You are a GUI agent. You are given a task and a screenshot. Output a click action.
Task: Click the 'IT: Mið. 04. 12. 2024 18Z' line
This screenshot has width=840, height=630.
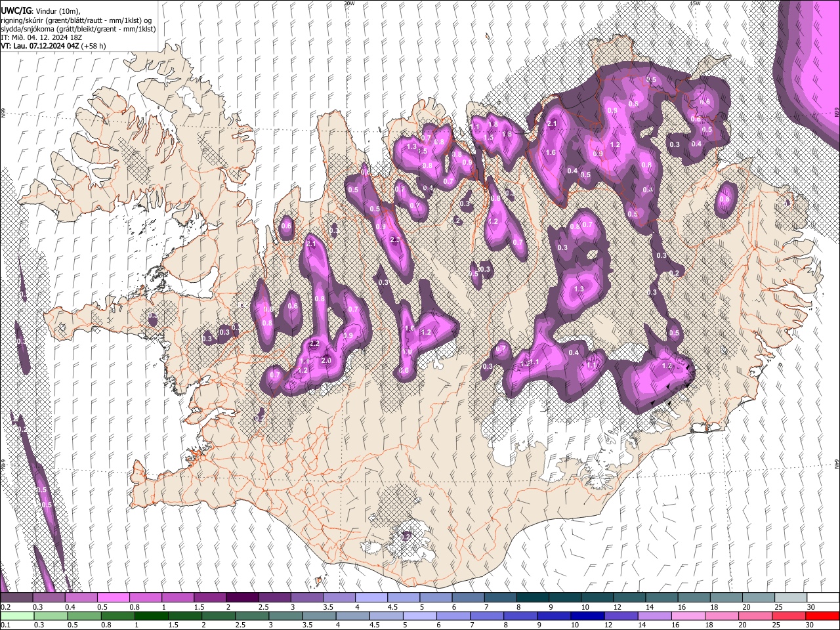[41, 37]
